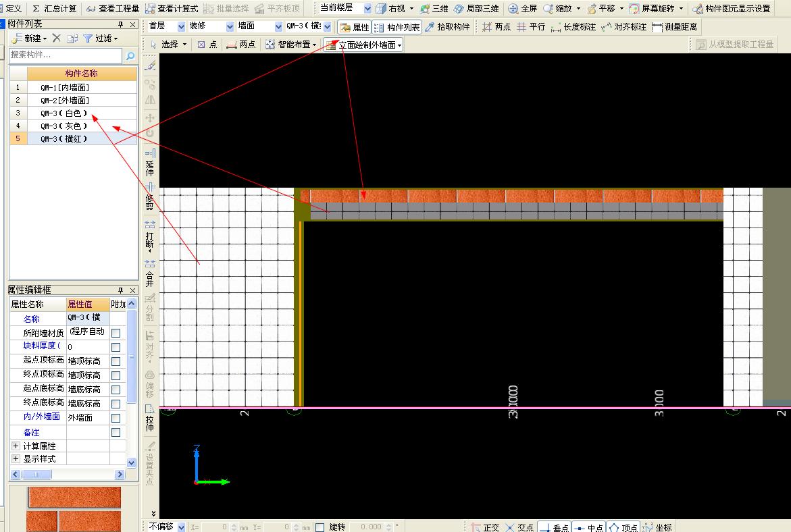Select 对齐标注 tool

point(623,27)
